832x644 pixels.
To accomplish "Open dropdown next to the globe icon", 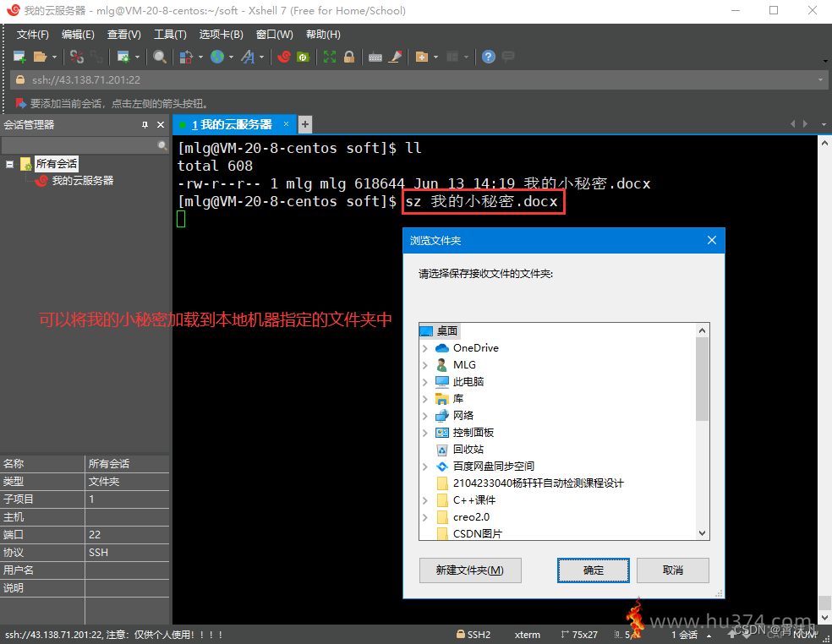I will [232, 57].
